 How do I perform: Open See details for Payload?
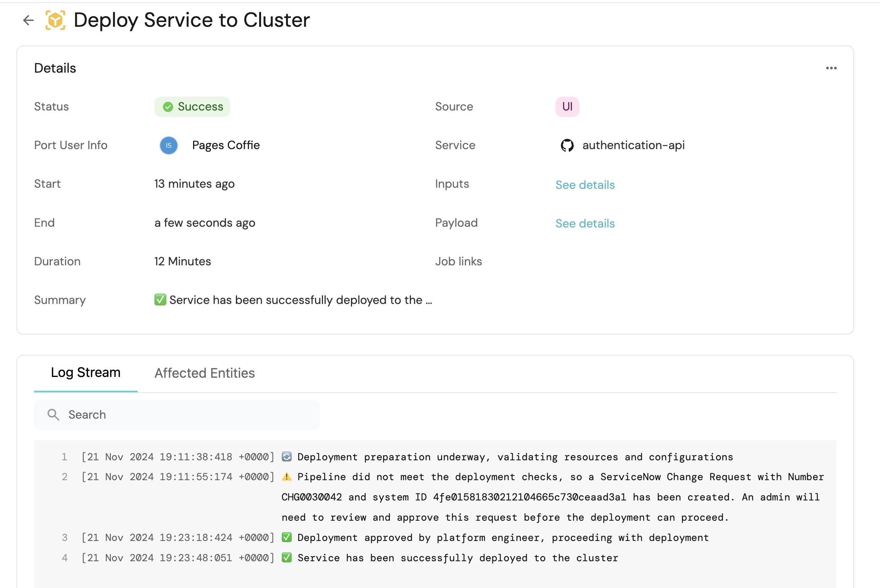pyautogui.click(x=585, y=223)
